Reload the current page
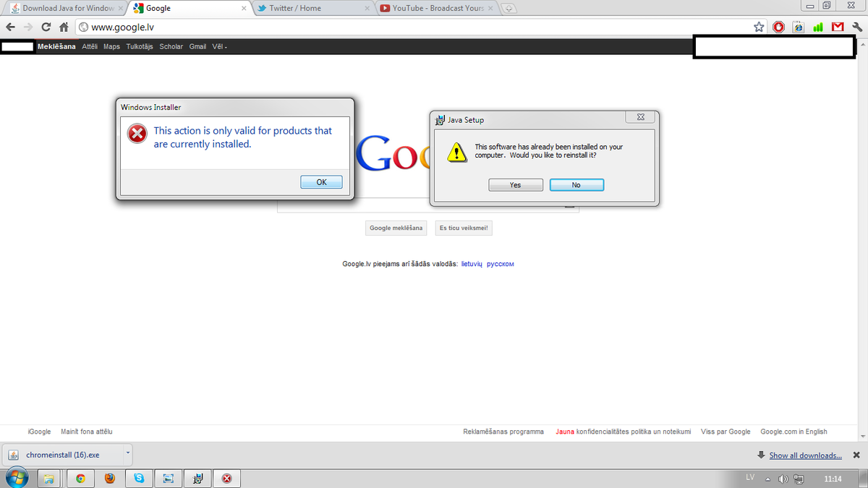Image resolution: width=868 pixels, height=488 pixels. coord(46,27)
